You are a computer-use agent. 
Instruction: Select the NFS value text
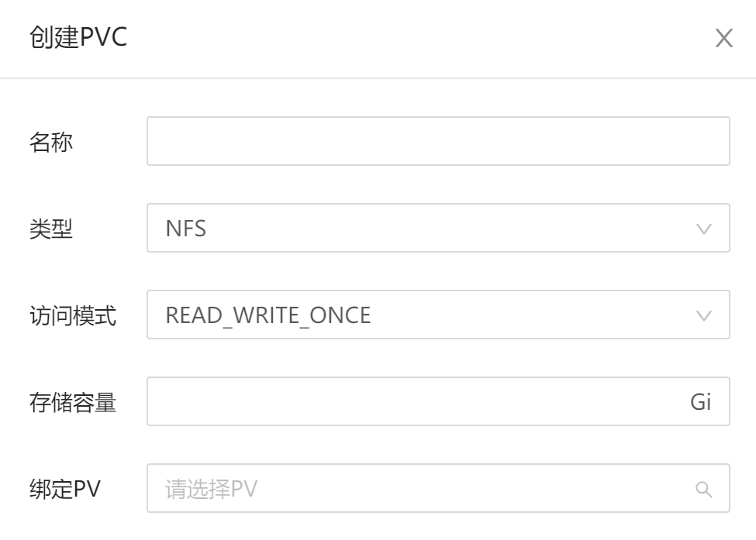pyautogui.click(x=186, y=229)
